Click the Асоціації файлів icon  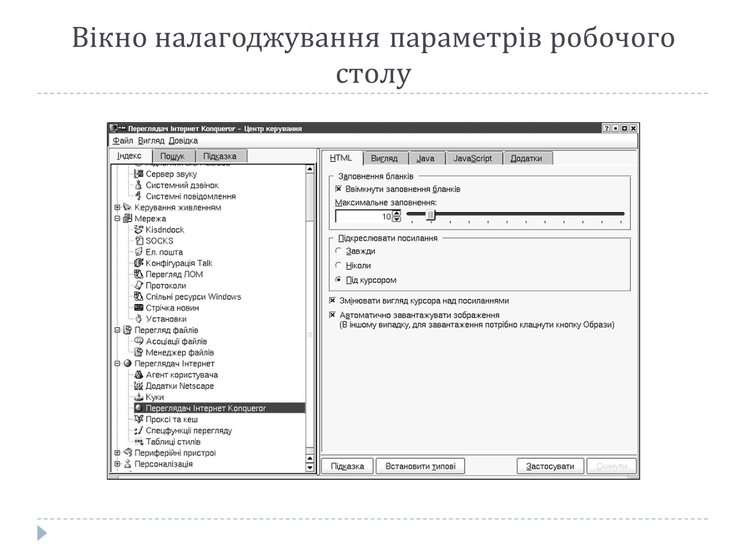pos(138,341)
